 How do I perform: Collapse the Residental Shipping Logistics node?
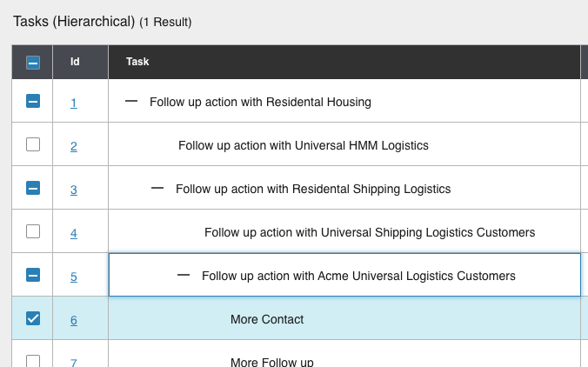[x=157, y=189]
